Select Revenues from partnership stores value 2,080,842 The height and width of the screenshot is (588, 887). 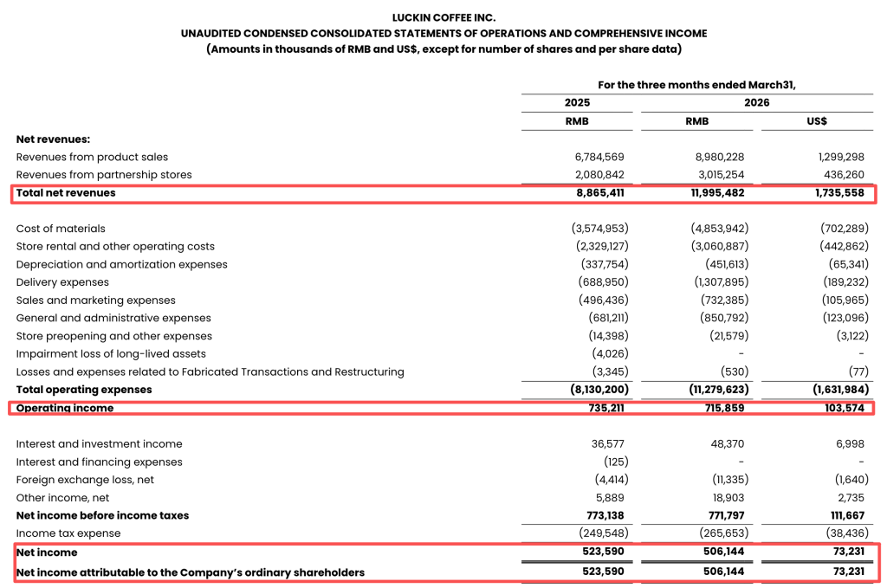(599, 175)
